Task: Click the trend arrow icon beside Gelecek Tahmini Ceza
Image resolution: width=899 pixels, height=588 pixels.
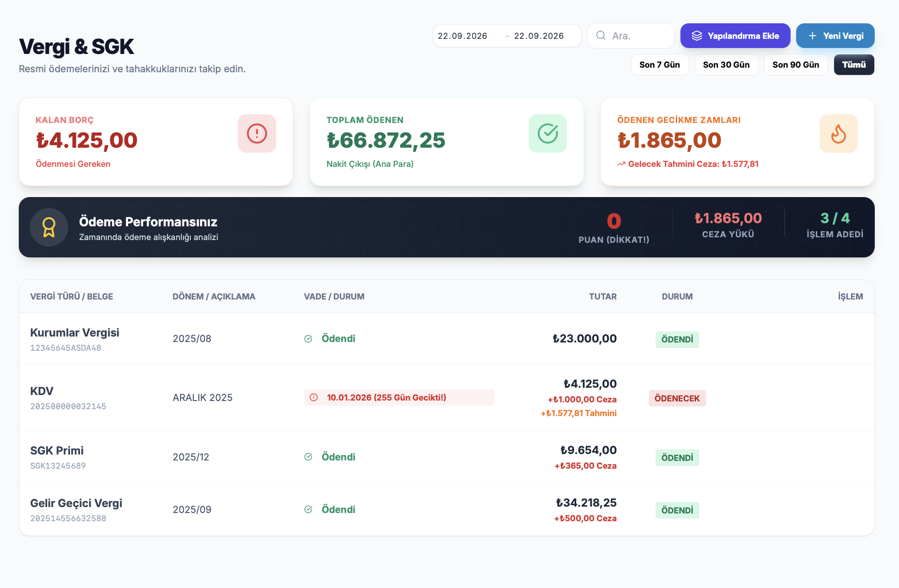Action: coord(621,164)
